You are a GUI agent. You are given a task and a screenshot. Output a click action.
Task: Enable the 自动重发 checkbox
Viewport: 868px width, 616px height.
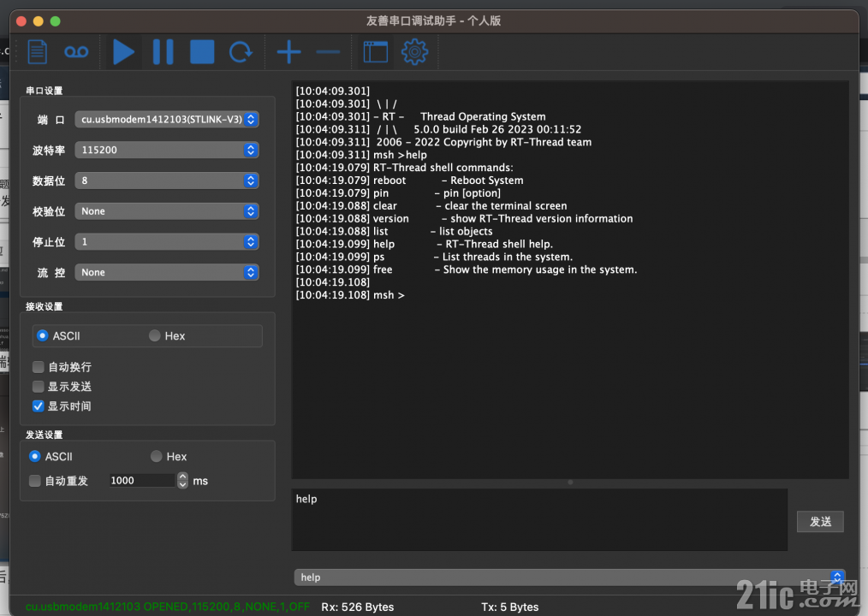point(35,481)
